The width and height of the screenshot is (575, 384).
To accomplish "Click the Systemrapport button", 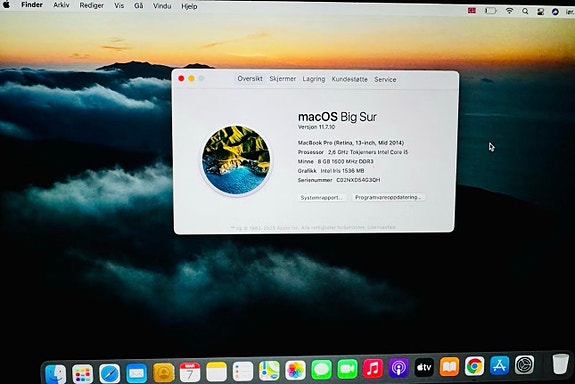I will click(x=322, y=197).
